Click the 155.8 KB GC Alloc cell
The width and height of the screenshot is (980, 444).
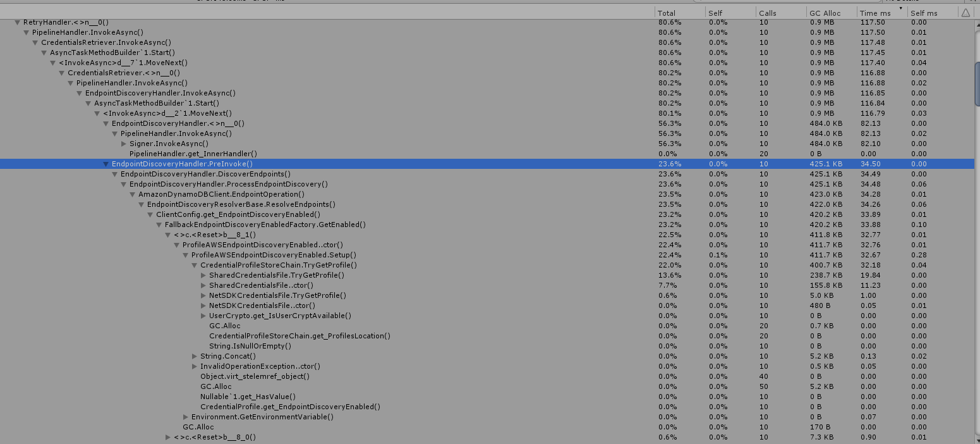tap(825, 285)
